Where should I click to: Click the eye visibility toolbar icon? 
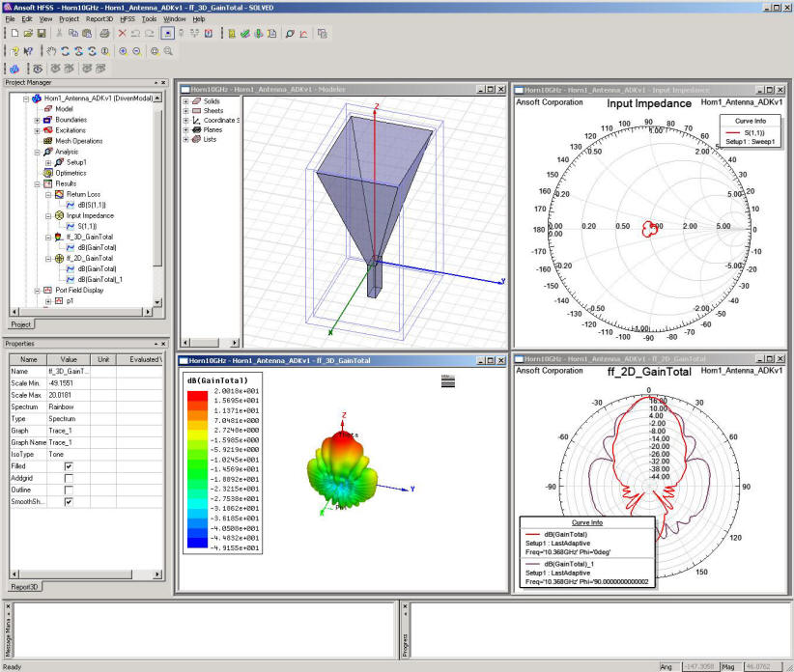click(38, 69)
